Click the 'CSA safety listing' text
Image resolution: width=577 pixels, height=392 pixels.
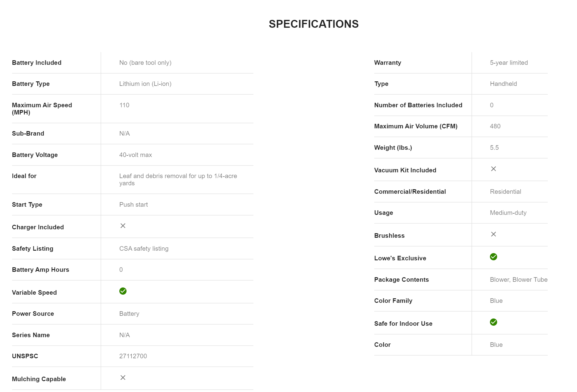pyautogui.click(x=144, y=249)
